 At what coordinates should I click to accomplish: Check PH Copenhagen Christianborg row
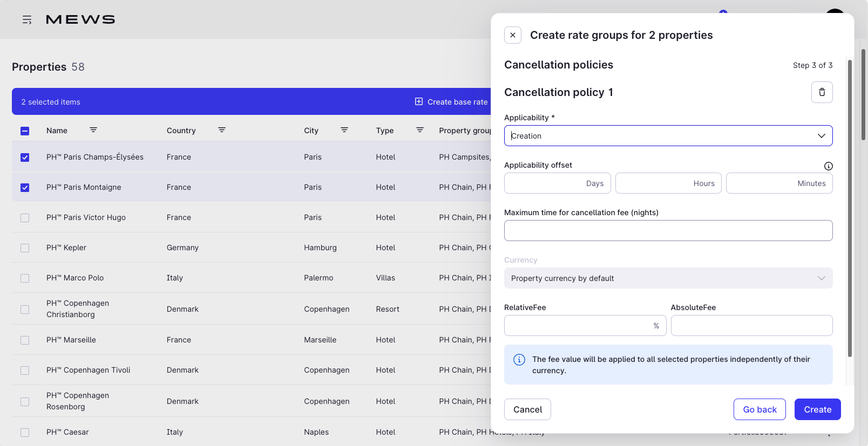(25, 310)
